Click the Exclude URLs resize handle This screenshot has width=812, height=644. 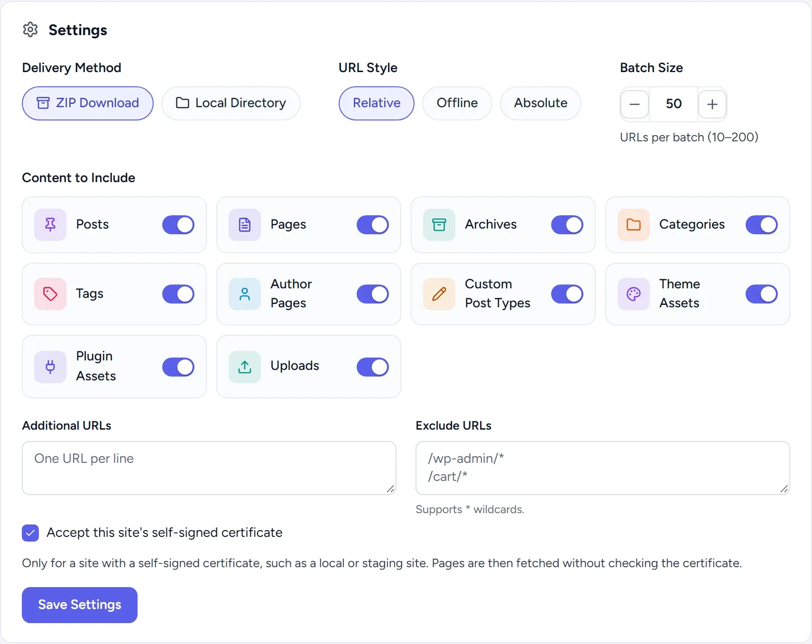click(784, 489)
